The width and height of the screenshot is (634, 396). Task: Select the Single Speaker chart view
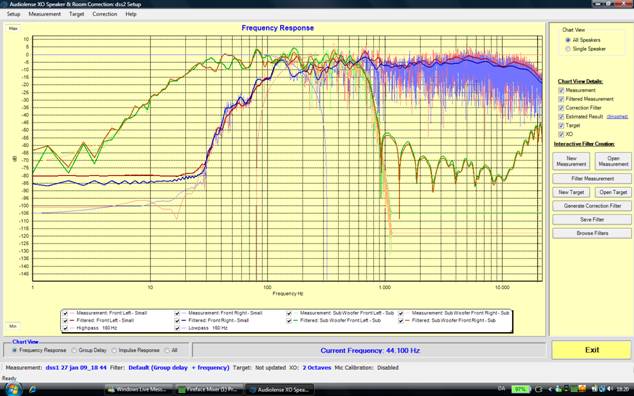pos(568,49)
